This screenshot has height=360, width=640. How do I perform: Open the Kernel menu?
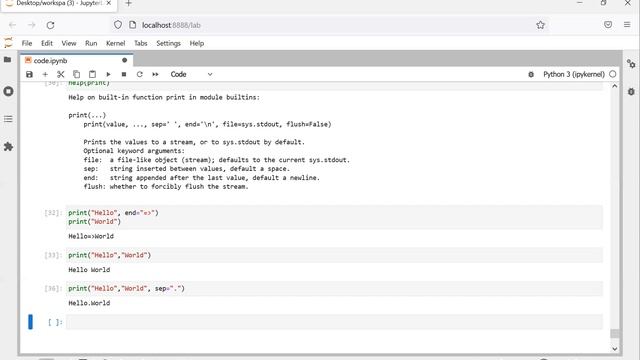[116, 43]
